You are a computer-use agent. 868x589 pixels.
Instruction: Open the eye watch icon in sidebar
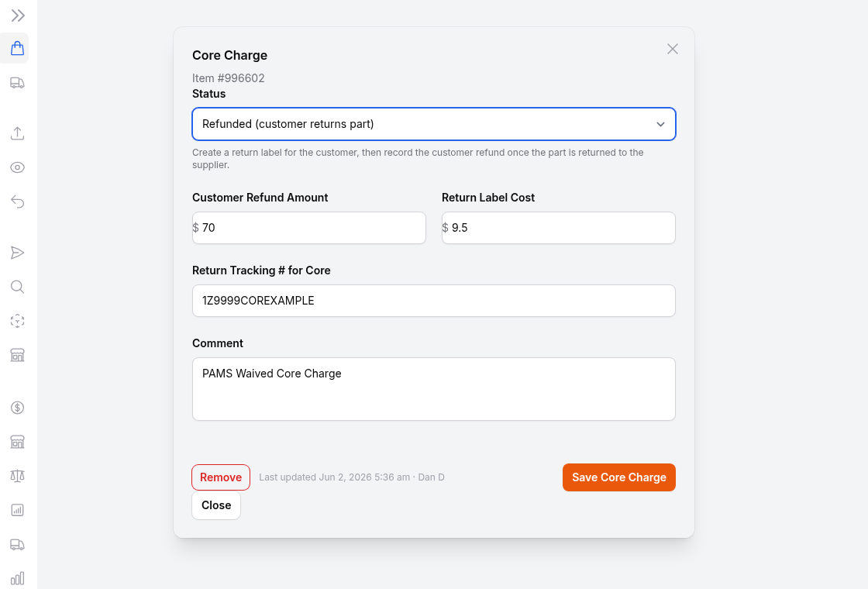(18, 167)
